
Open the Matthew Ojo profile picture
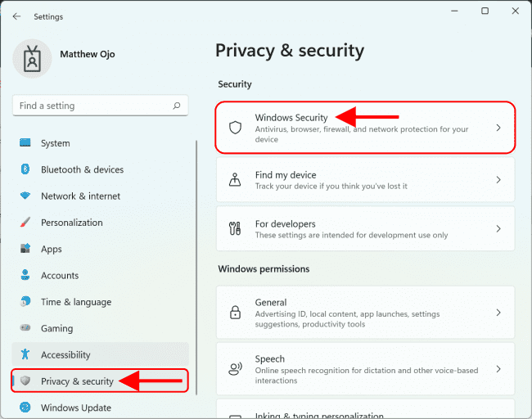tap(33, 58)
